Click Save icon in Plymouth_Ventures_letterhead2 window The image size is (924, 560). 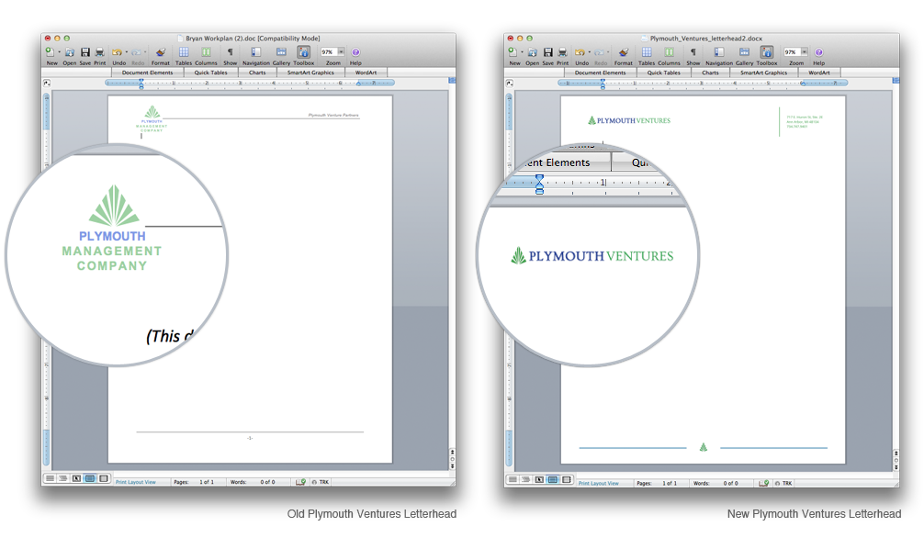click(x=547, y=52)
